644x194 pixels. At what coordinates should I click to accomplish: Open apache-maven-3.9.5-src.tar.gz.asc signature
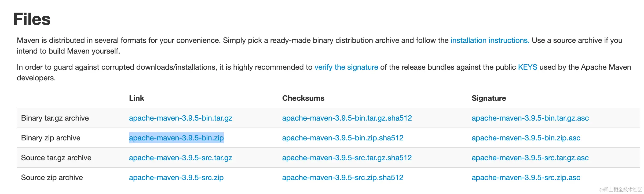coord(530,158)
